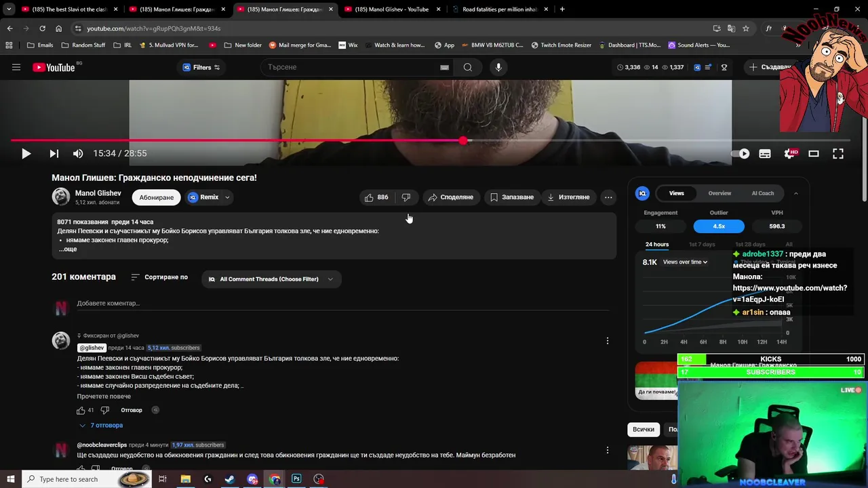868x488 pixels.
Task: Go to YouTube home logo
Action: (54, 67)
